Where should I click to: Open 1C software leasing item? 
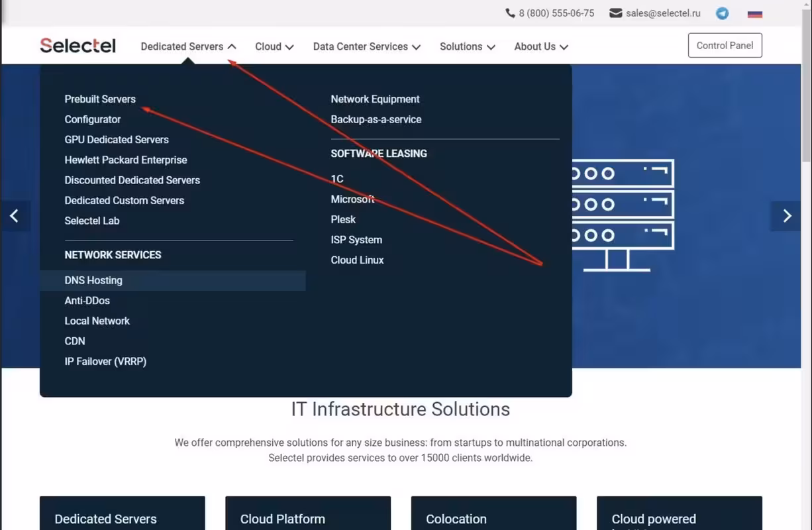[337, 179]
